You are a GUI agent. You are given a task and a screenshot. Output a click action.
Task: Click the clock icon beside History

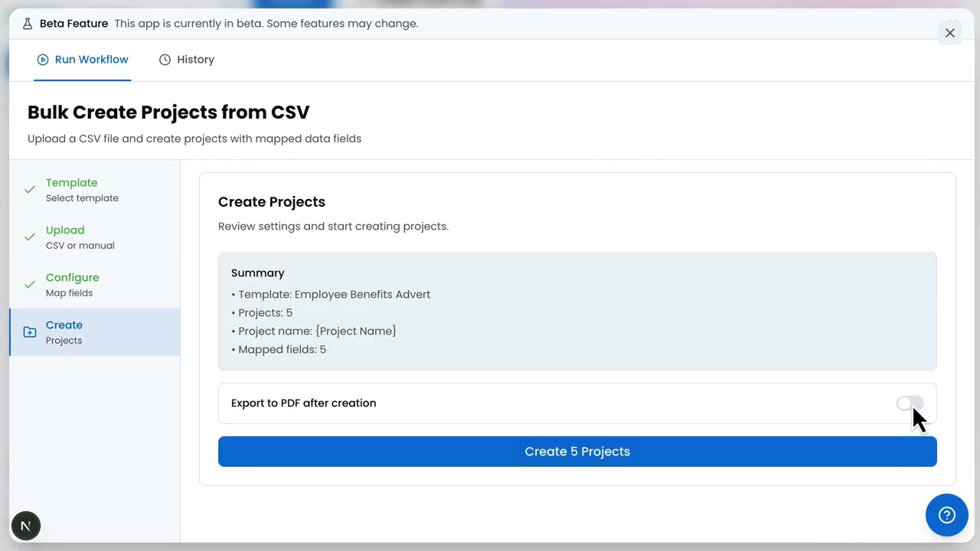click(x=165, y=60)
